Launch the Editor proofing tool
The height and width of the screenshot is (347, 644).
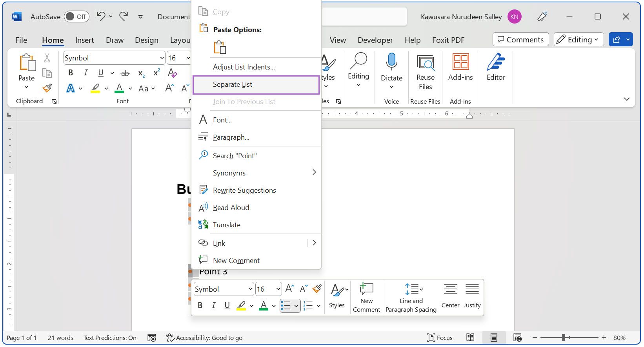click(x=496, y=68)
